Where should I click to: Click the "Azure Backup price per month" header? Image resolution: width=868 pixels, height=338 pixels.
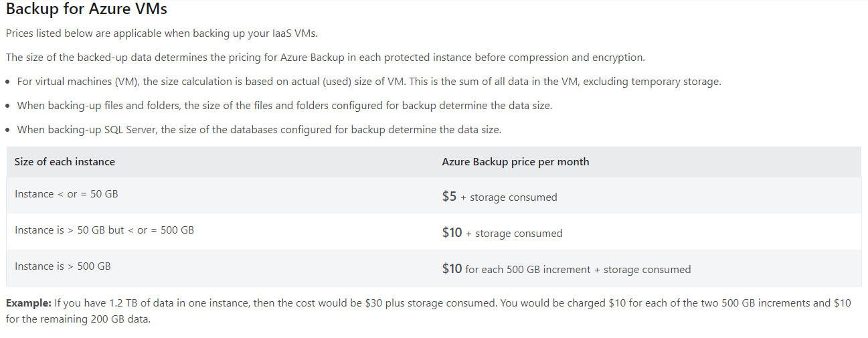515,162
